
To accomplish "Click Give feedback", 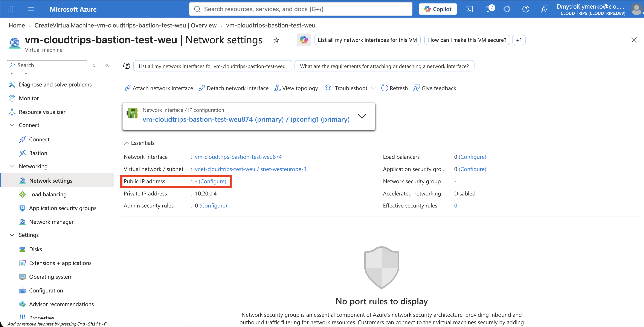I will tap(435, 88).
